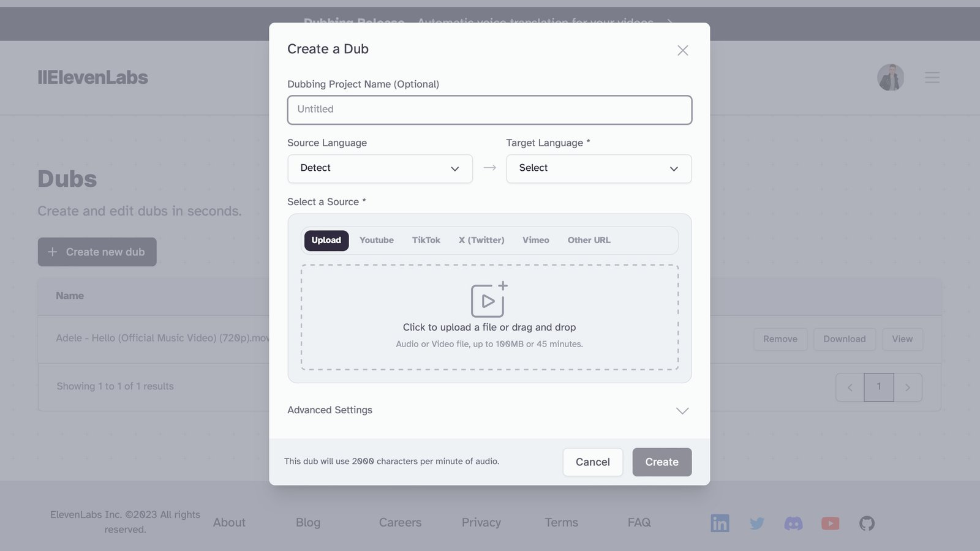Viewport: 980px width, 551px height.
Task: Download the Adele - Hello dub
Action: 844,339
